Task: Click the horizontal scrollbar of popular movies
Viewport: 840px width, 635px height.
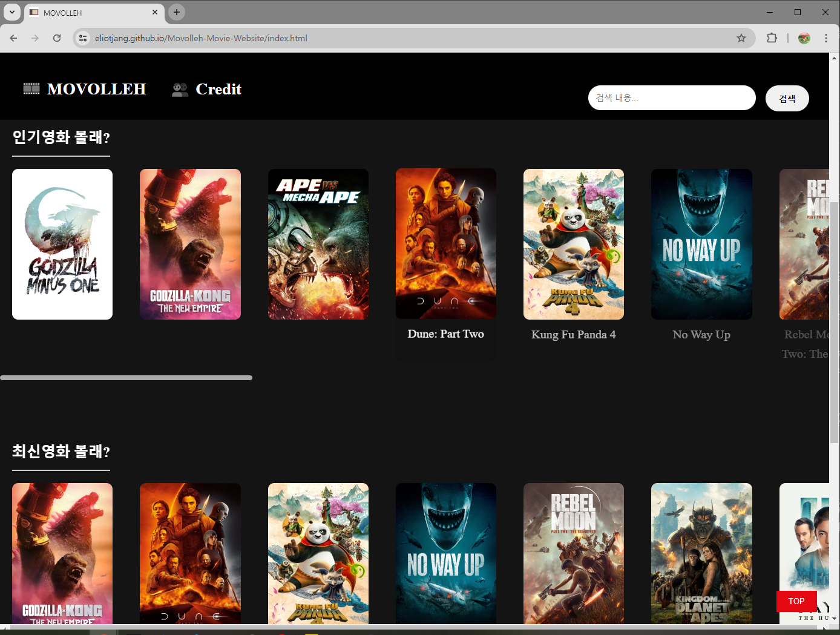Action: click(126, 378)
